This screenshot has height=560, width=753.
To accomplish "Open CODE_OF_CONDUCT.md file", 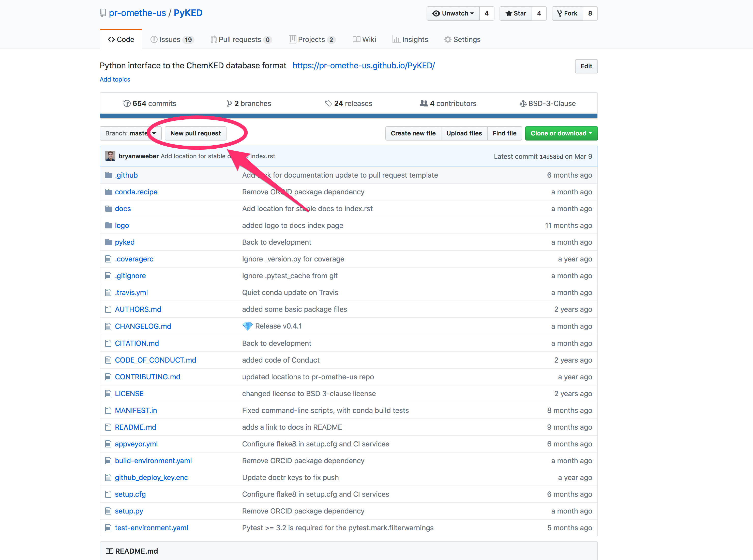I will 155,360.
